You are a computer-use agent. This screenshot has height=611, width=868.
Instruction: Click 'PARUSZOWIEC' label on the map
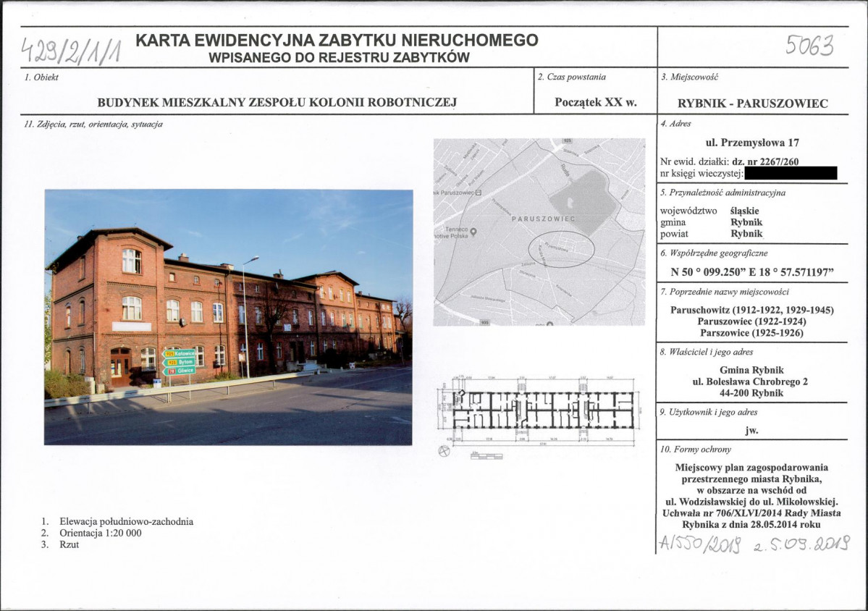[543, 219]
